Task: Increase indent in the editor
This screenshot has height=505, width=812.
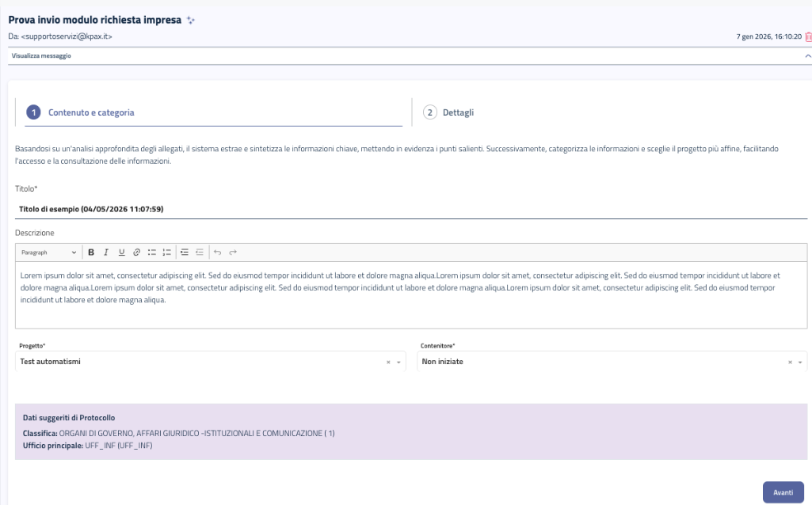Action: pyautogui.click(x=185, y=252)
